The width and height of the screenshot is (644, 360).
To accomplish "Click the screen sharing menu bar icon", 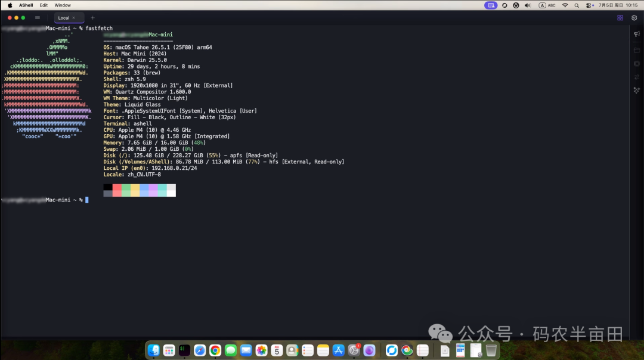I will [491, 5].
